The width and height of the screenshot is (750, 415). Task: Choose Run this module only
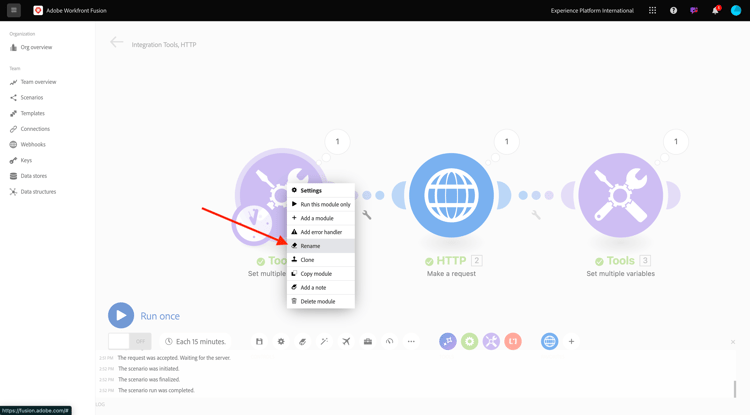320,204
